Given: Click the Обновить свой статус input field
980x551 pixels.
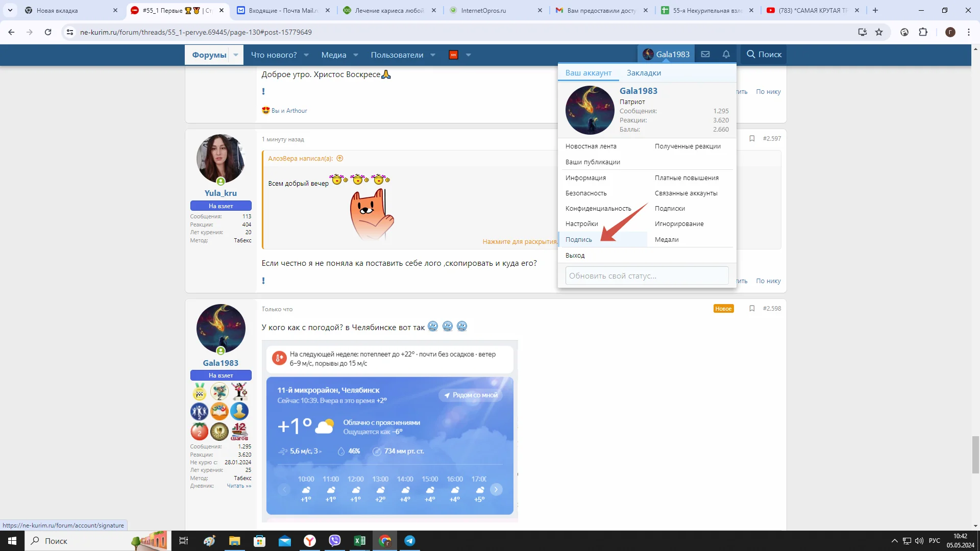Looking at the screenshot, I should pos(647,275).
